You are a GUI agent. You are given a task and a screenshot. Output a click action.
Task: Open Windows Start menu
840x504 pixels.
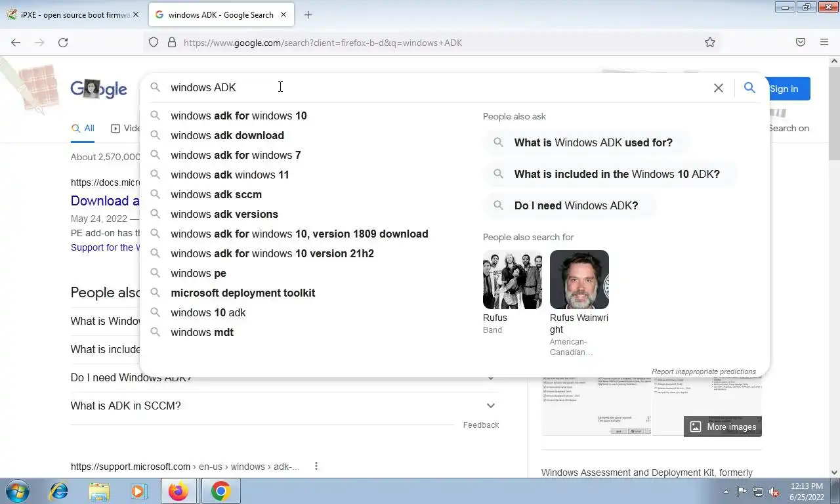click(17, 491)
